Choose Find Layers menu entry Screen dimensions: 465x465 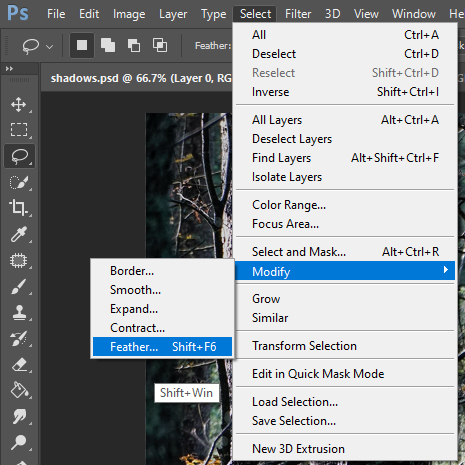pos(345,158)
